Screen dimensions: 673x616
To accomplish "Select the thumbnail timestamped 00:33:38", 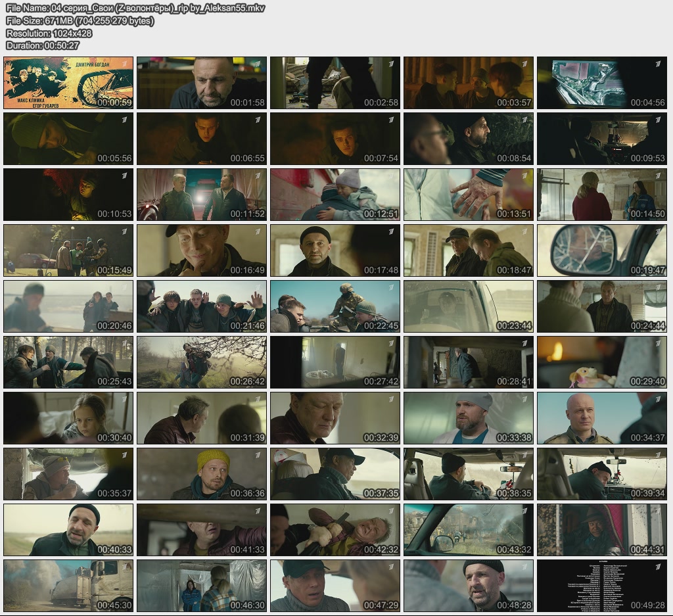I will pyautogui.click(x=468, y=417).
